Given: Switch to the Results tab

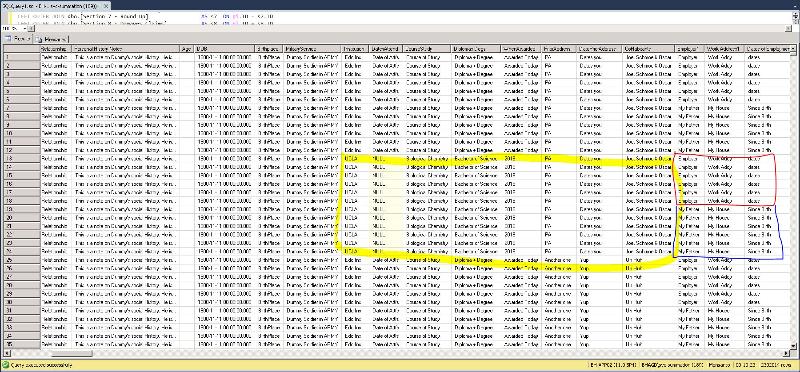Looking at the screenshot, I should point(18,39).
